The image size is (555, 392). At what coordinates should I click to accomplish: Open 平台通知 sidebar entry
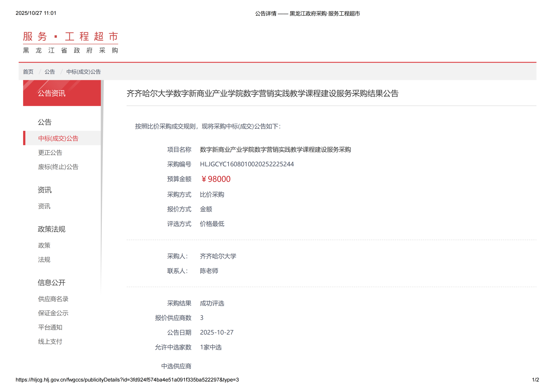(x=50, y=328)
